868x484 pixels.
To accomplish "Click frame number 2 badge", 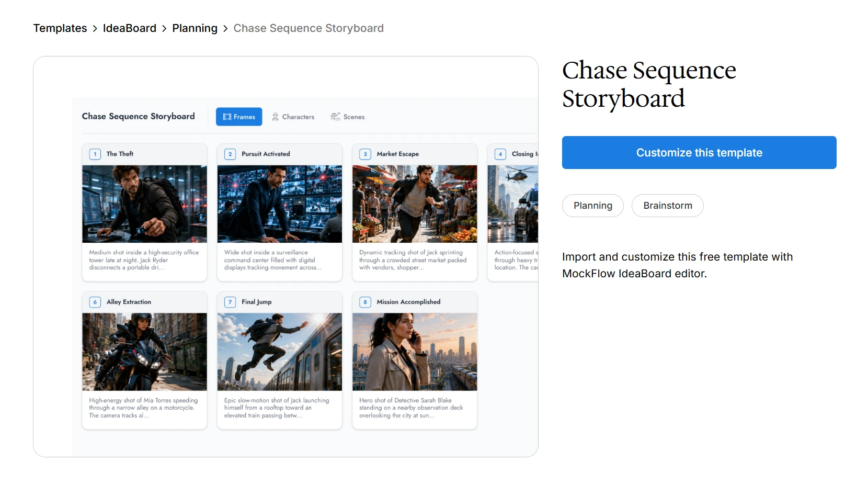I will pos(230,154).
